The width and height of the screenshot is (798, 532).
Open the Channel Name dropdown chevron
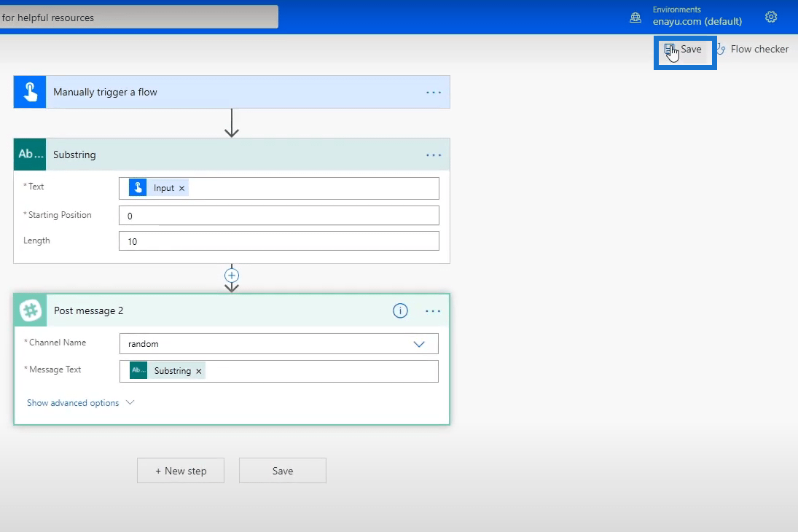click(x=419, y=344)
